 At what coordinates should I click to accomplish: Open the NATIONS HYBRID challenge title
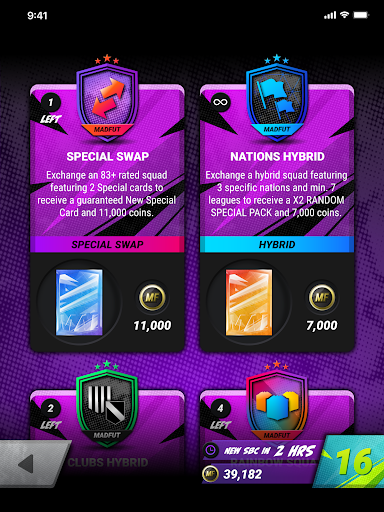pyautogui.click(x=277, y=156)
